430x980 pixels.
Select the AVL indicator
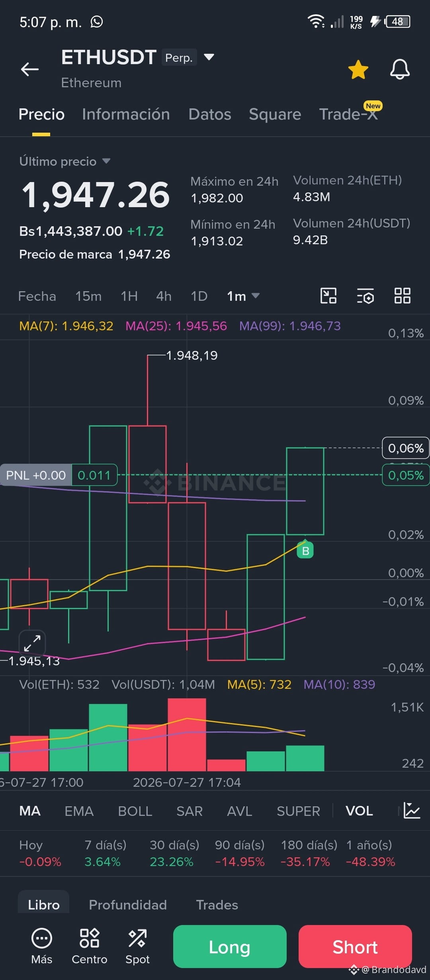pos(239,811)
